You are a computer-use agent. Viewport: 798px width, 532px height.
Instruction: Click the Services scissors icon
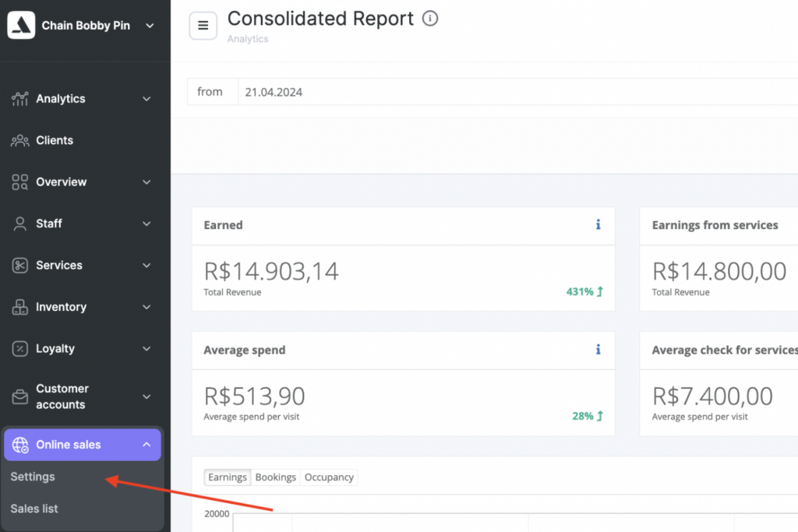tap(20, 266)
